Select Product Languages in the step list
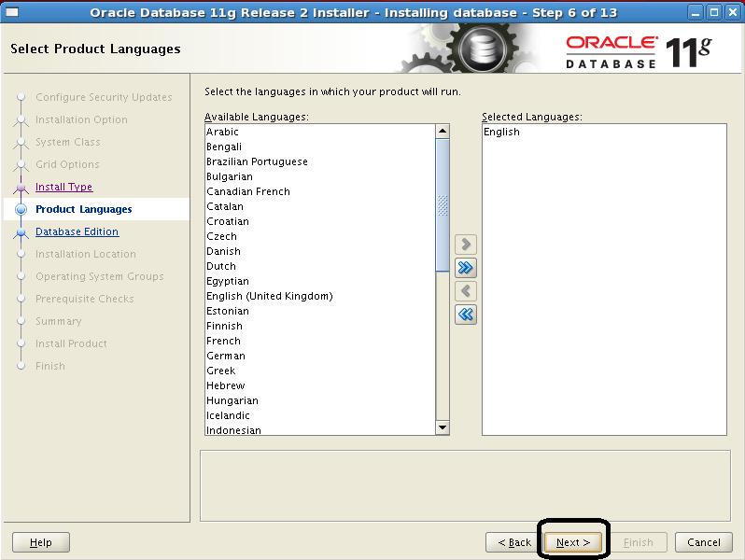The image size is (745, 560). 83,209
